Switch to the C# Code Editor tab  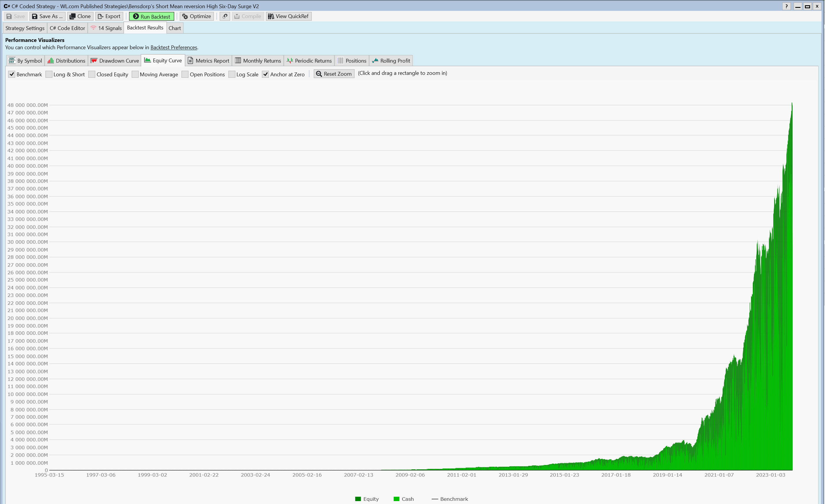pos(67,28)
